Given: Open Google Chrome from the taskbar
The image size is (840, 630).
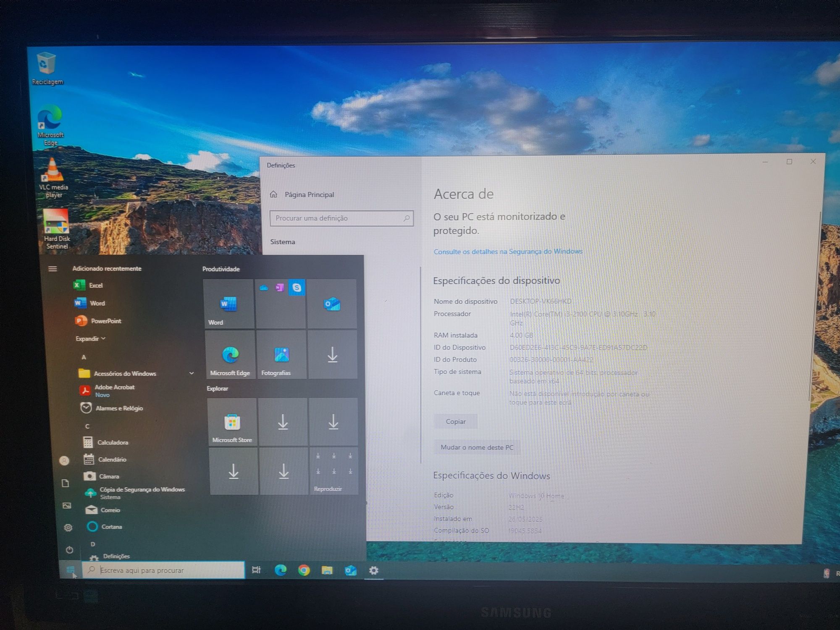Looking at the screenshot, I should (x=304, y=570).
